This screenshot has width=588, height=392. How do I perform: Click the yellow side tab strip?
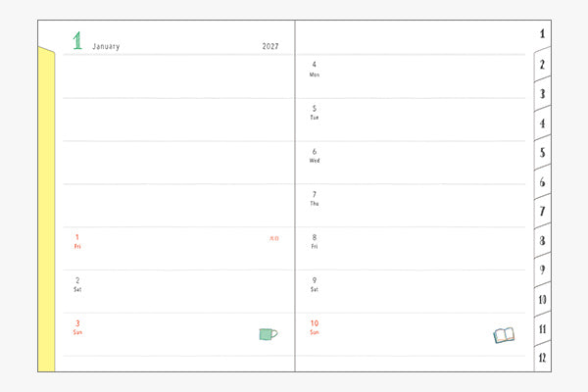46,210
